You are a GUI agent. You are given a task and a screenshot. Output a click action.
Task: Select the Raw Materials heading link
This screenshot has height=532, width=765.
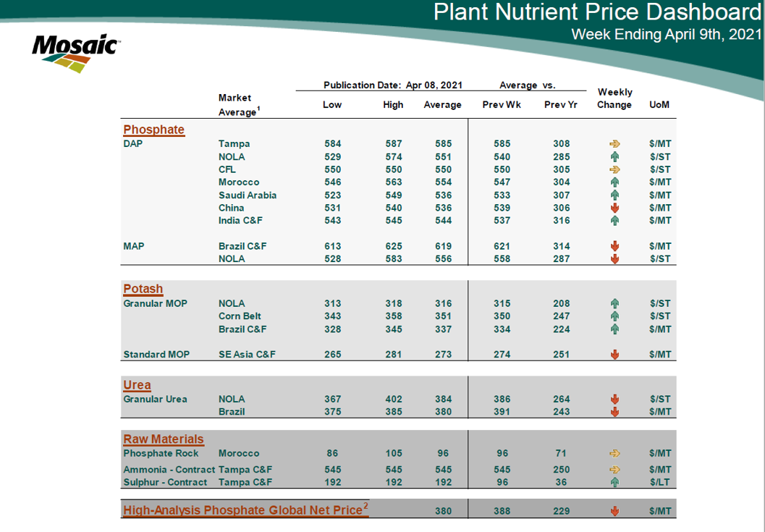[x=164, y=439]
